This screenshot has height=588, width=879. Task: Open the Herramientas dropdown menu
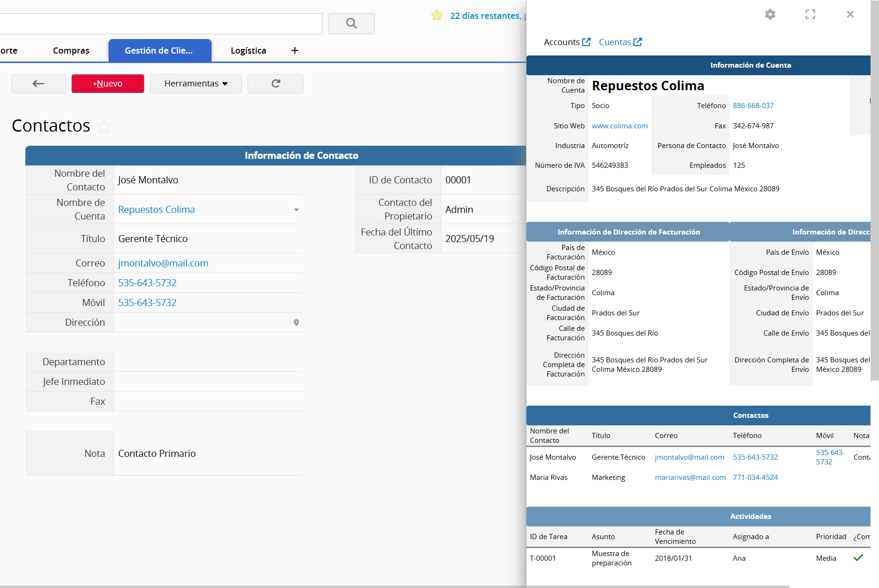pyautogui.click(x=196, y=84)
